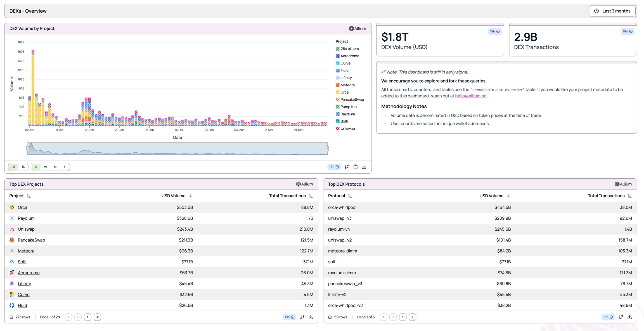644x331 pixels.
Task: Click the 19h badge in Top DEX Protocols footer
Action: (x=608, y=317)
